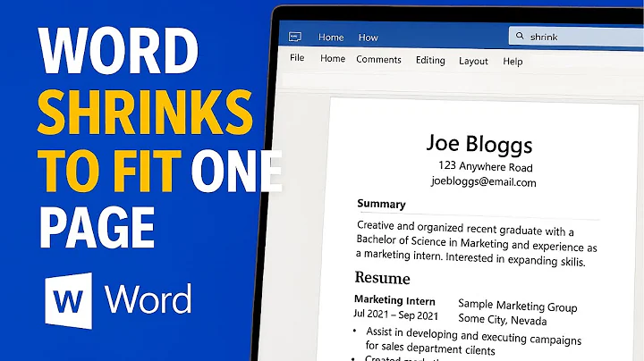The height and width of the screenshot is (361, 644).
Task: Click the line starting 'Bachelor of Science'
Action: [x=477, y=244]
